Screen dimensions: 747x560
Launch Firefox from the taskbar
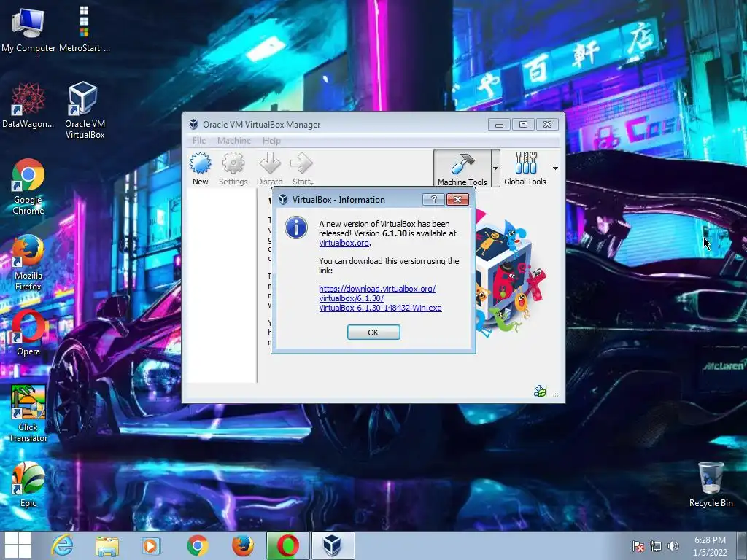pyautogui.click(x=242, y=545)
